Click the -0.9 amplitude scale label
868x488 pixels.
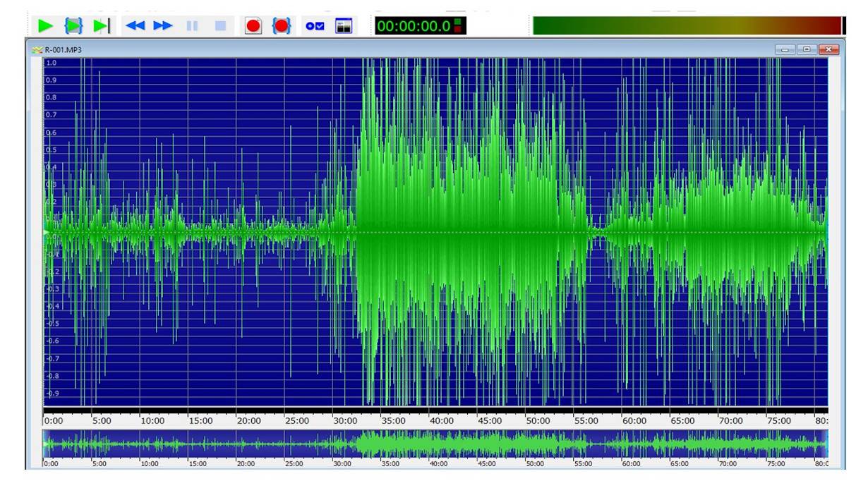tap(52, 393)
